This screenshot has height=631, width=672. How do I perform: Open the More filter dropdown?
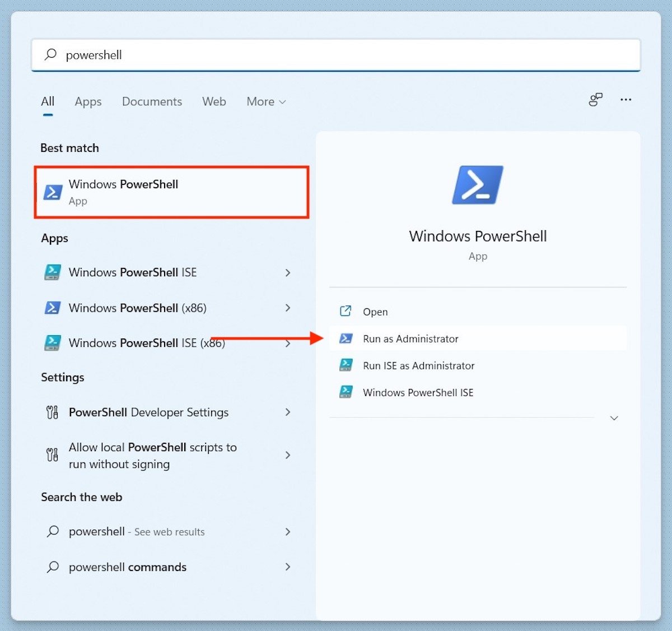267,101
